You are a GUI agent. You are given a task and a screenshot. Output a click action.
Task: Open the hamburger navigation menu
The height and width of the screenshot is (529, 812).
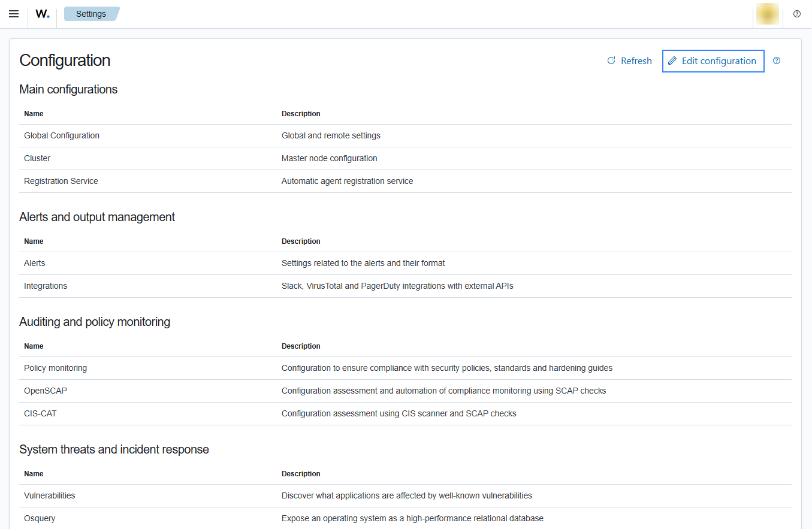pos(14,14)
